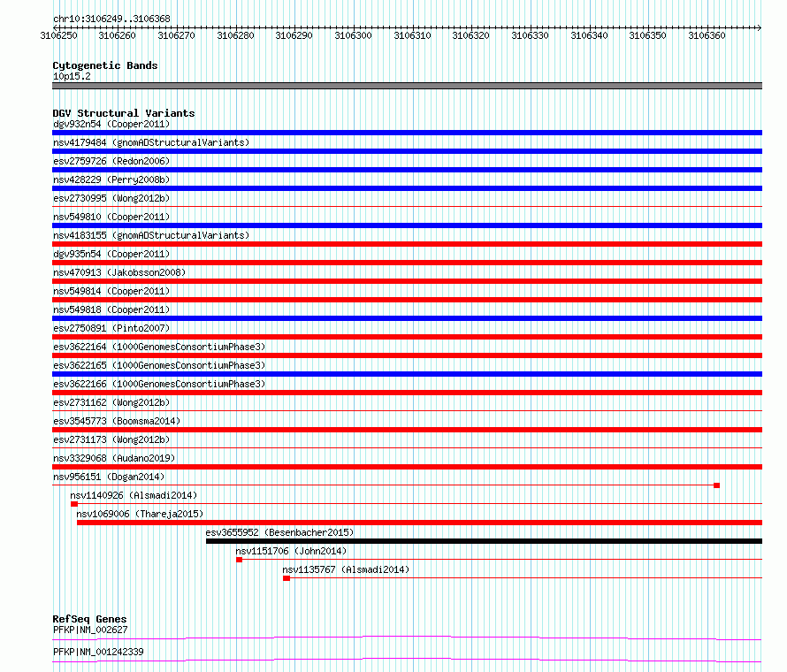The height and width of the screenshot is (672, 787).
Task: Click esv2731173 (Wong2012b) label
Action: [x=111, y=439]
